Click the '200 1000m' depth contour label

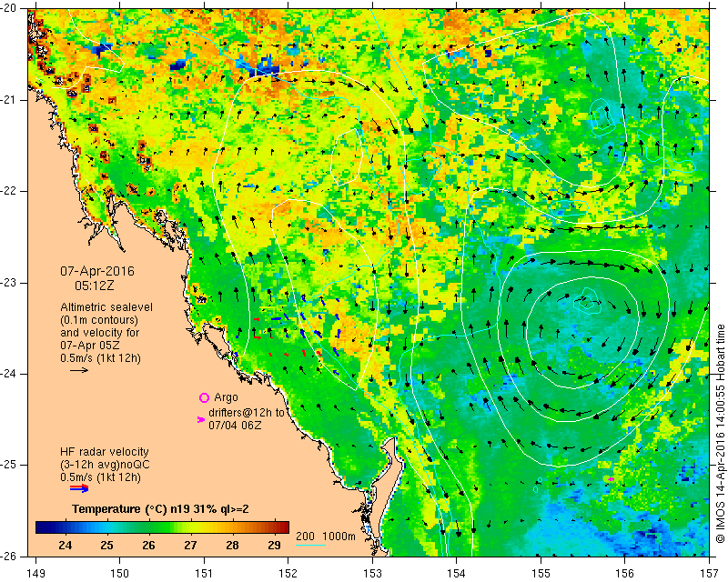click(326, 537)
